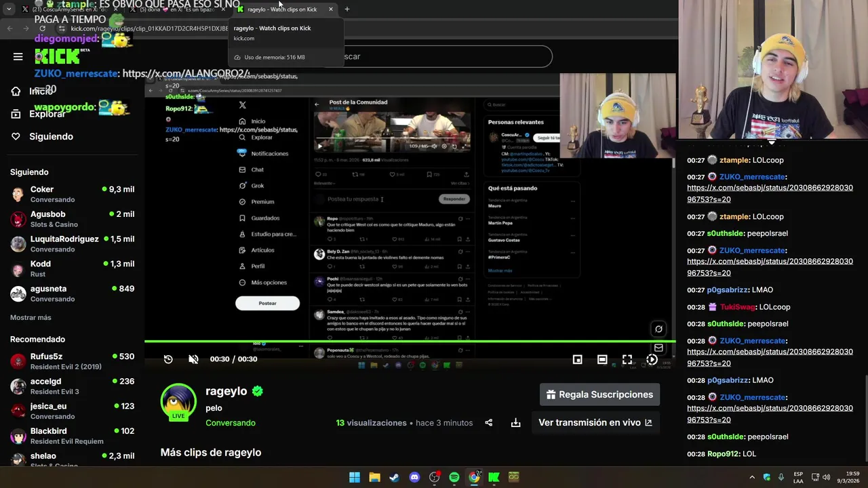868x488 pixels.
Task: Expand Mostrar más under Siguiendo
Action: point(31,317)
